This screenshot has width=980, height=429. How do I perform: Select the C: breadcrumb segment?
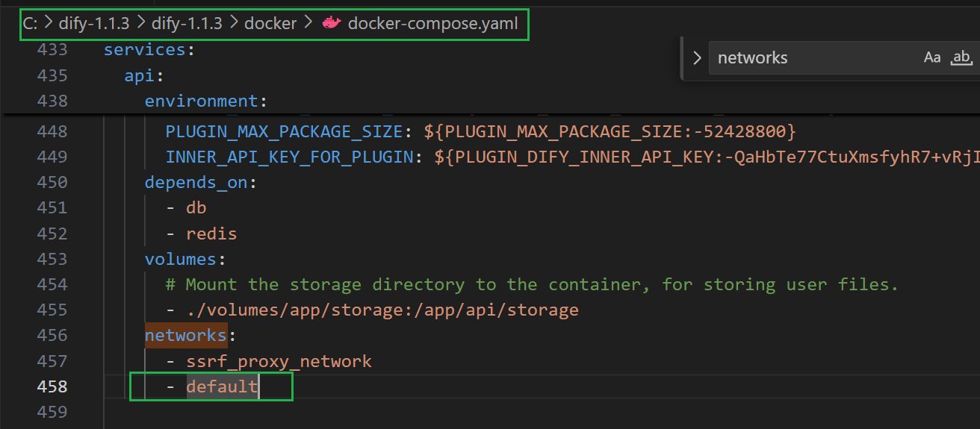point(30,23)
